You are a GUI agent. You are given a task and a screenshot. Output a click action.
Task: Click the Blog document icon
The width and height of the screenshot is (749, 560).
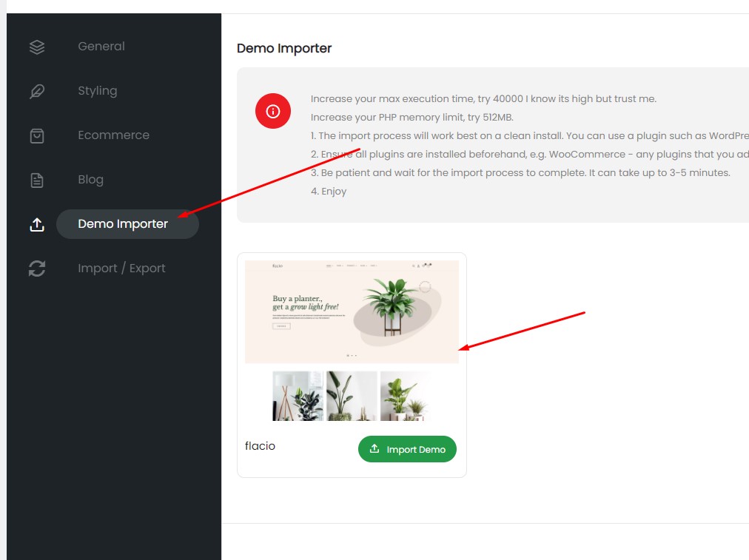coord(37,180)
